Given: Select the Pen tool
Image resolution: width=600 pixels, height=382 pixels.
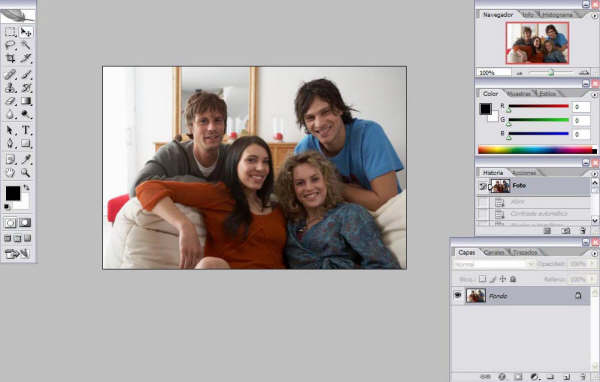Looking at the screenshot, I should [x=10, y=144].
